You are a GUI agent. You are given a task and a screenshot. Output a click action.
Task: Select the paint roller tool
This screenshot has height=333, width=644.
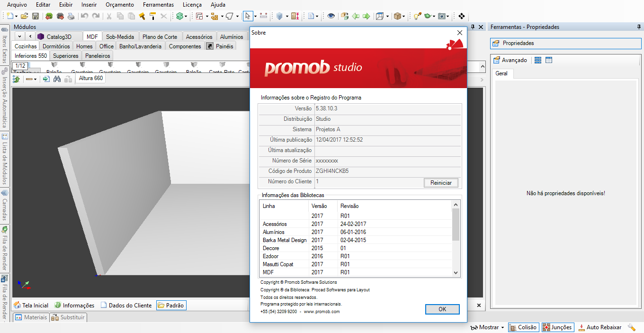[152, 16]
